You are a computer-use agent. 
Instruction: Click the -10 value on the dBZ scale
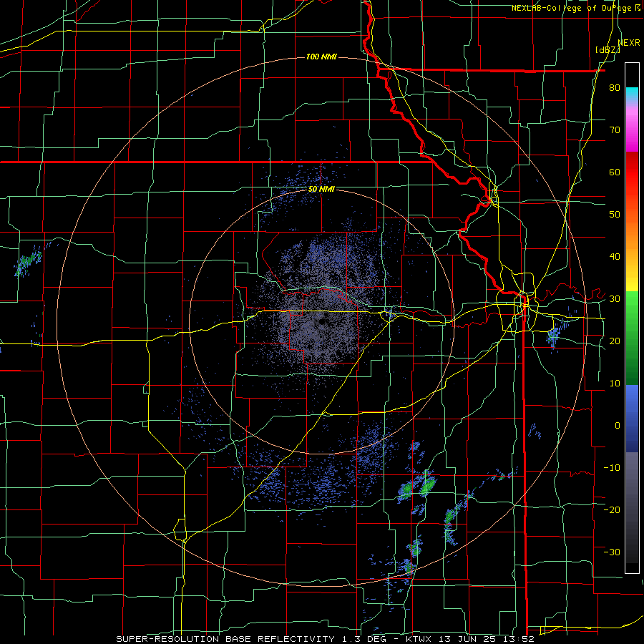pyautogui.click(x=612, y=467)
